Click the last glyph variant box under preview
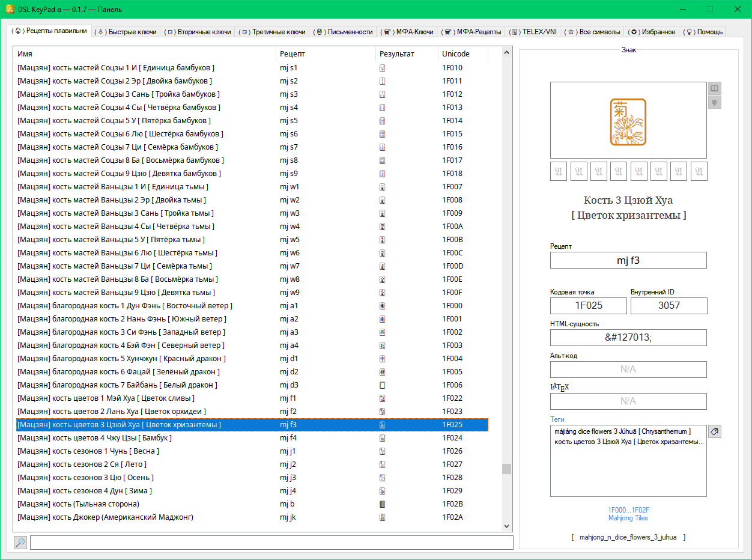 tap(699, 171)
